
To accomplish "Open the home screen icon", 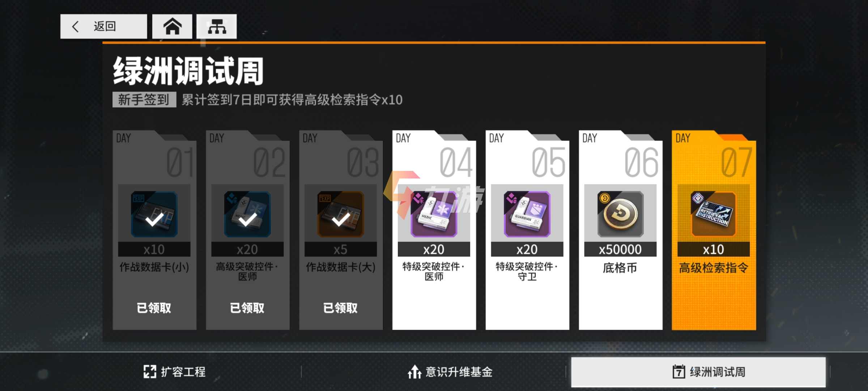I will 172,26.
